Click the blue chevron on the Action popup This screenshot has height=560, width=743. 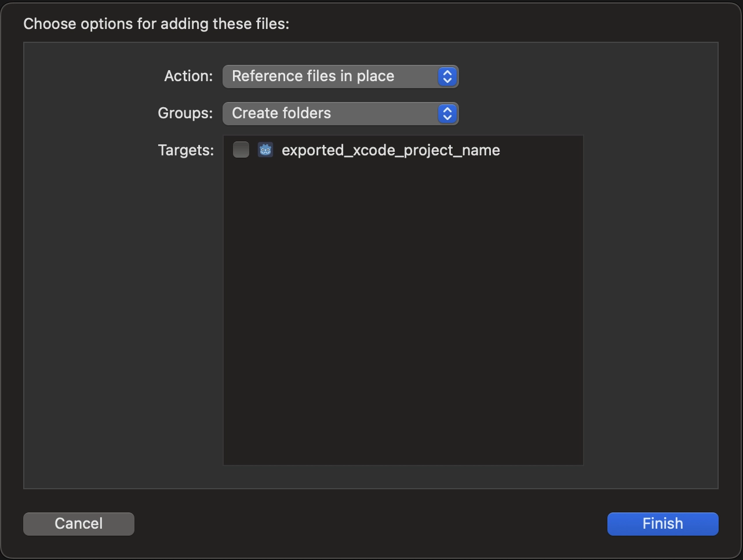447,77
